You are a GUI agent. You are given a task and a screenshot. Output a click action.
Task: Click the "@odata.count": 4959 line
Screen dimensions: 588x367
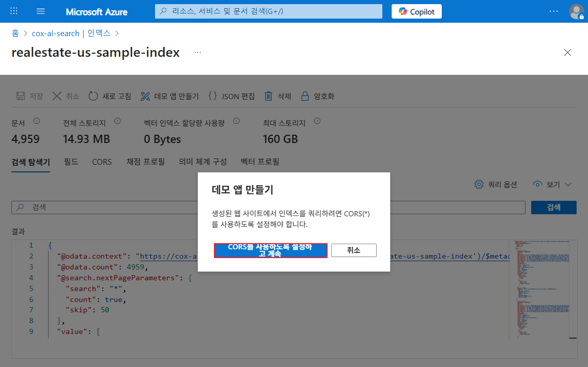(x=103, y=267)
